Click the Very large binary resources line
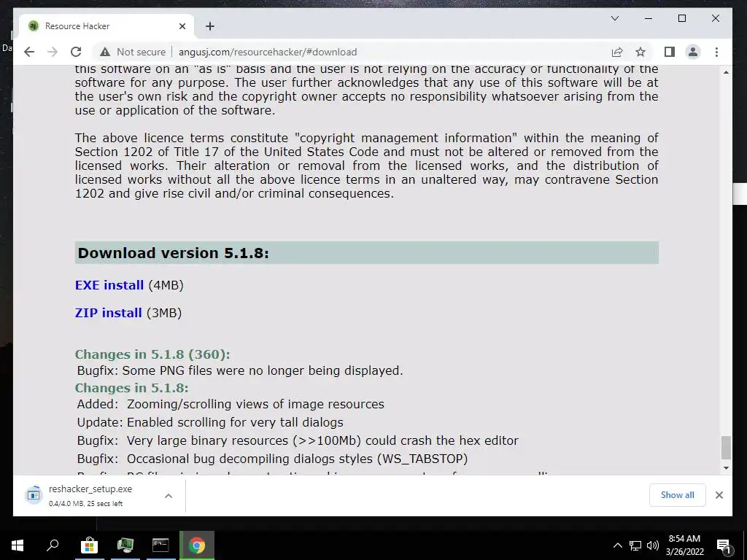The height and width of the screenshot is (560, 747). pos(298,440)
